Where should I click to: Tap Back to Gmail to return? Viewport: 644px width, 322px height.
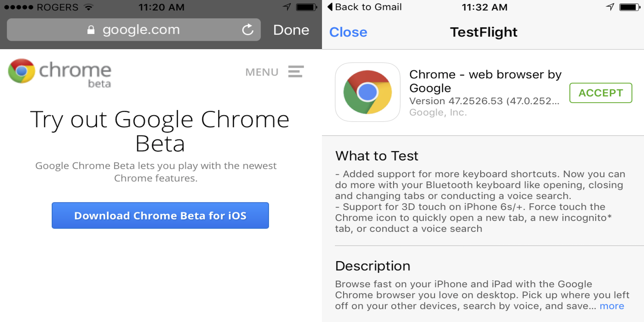pos(364,7)
